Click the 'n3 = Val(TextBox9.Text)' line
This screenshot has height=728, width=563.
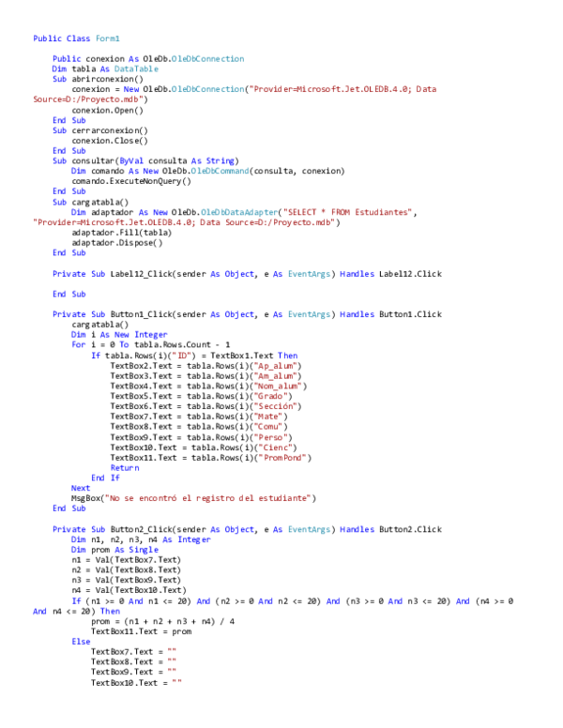tap(126, 580)
